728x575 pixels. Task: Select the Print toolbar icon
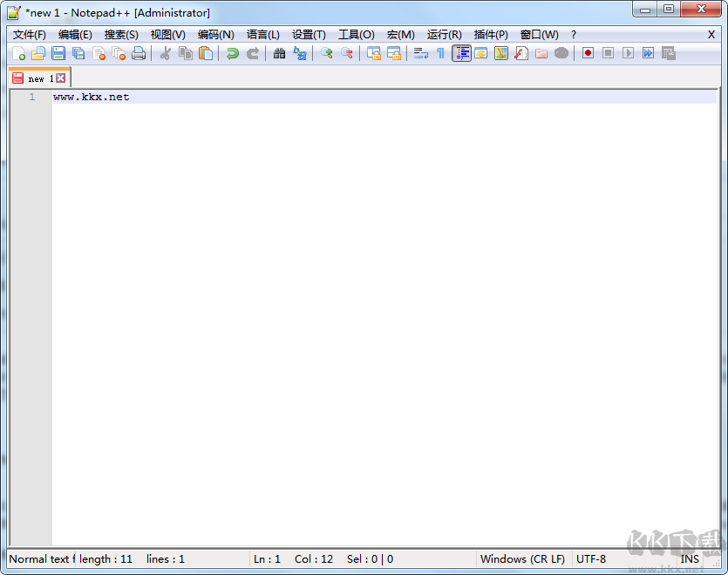(138, 53)
